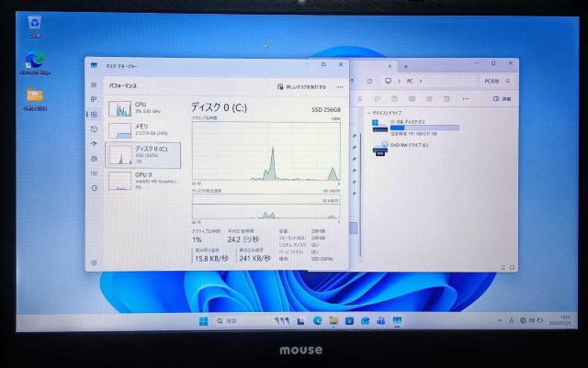Image resolution: width=588 pixels, height=368 pixels.
Task: Open App history page in Task Manager sidebar
Action: 94,128
